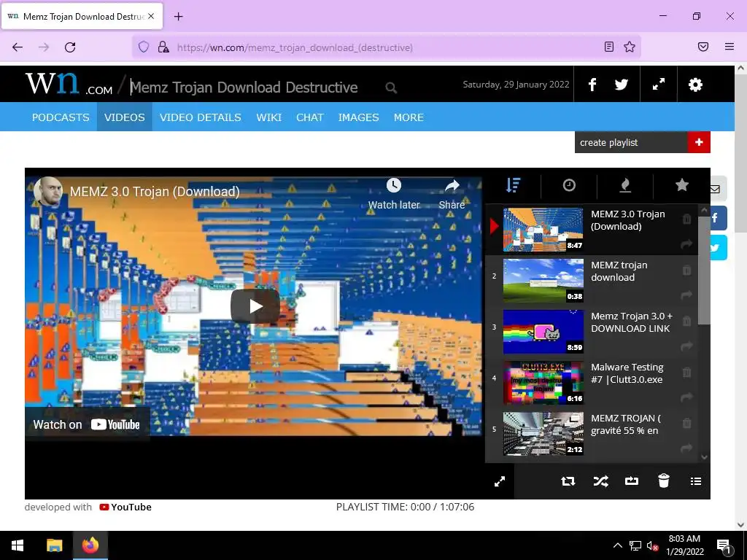Open the VIDEO DETAILS tab
The height and width of the screenshot is (560, 747).
point(200,117)
